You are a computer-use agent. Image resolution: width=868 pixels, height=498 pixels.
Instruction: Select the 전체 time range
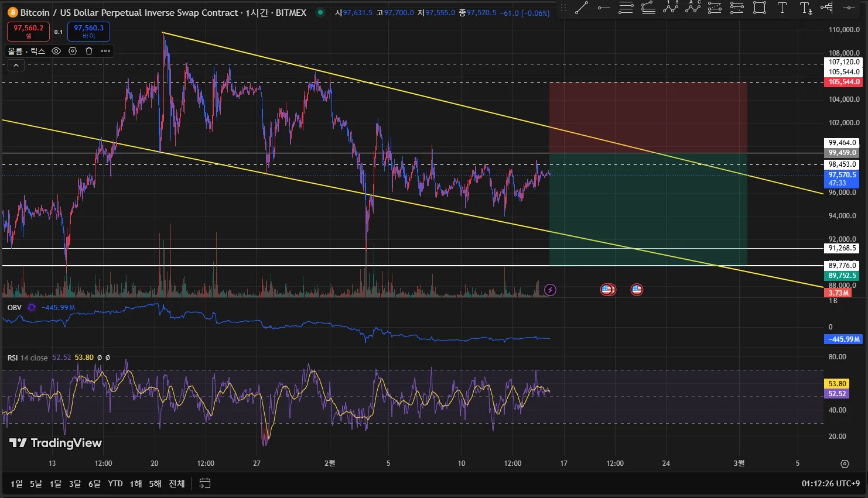coord(177,483)
